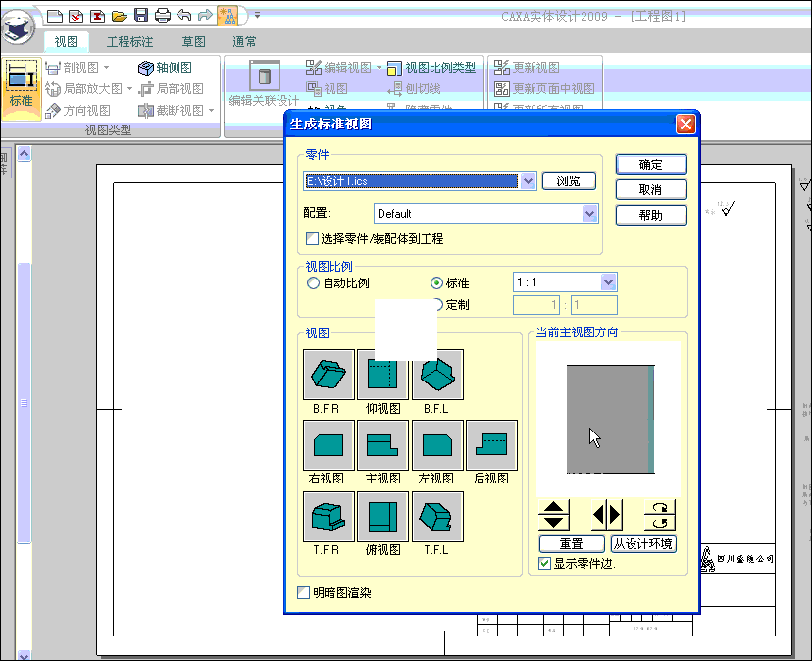Open the part file path dropdown
The image size is (812, 661).
click(x=528, y=181)
